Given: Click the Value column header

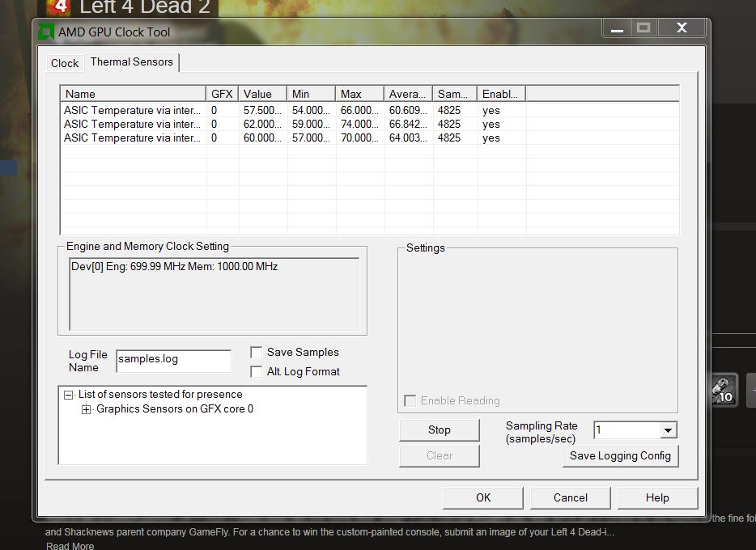Looking at the screenshot, I should click(x=263, y=94).
